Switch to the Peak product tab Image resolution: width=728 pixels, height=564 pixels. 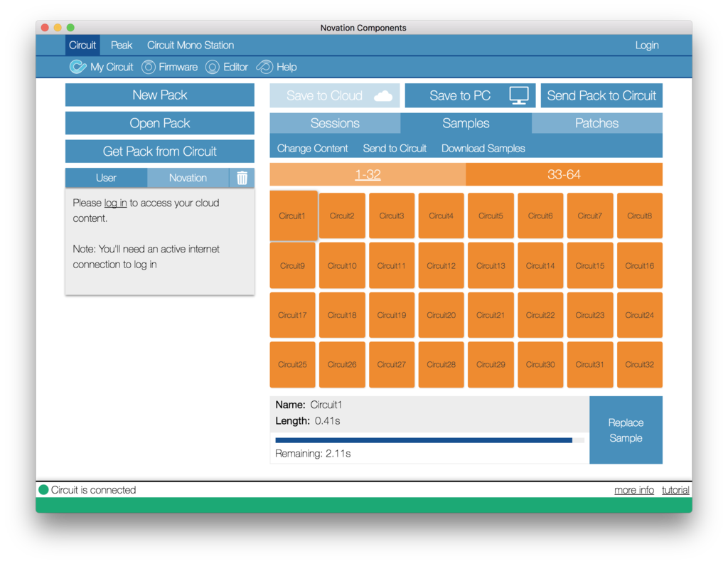tap(121, 45)
